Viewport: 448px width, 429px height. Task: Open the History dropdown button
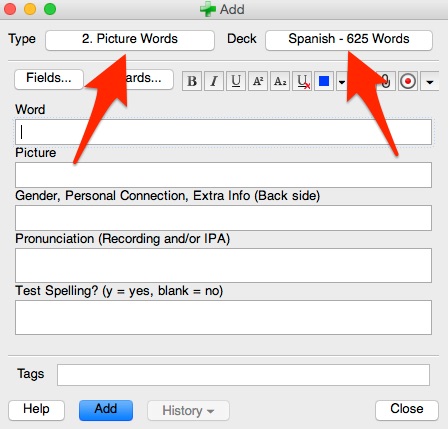coord(188,411)
